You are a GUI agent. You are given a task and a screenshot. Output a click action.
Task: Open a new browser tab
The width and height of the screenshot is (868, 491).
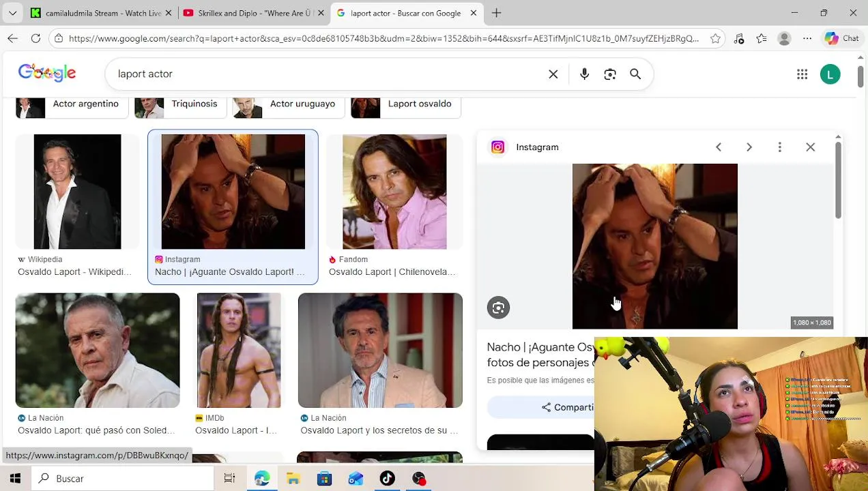tap(496, 13)
